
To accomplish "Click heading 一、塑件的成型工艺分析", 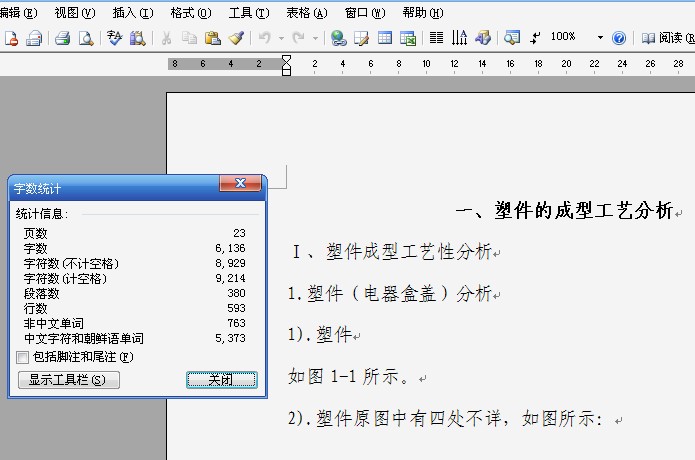I will (564, 211).
